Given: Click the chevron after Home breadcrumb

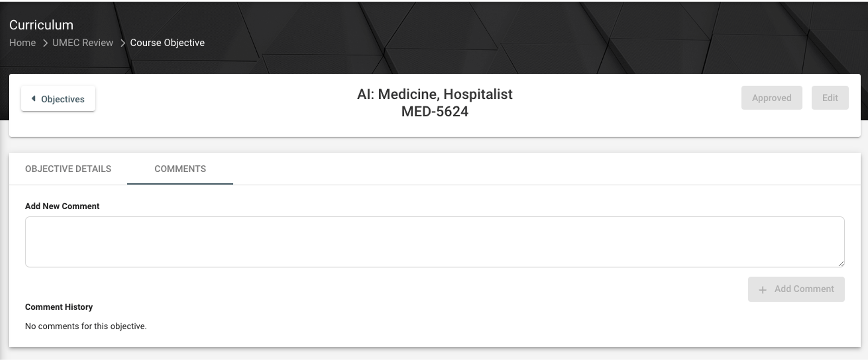Looking at the screenshot, I should coord(45,43).
